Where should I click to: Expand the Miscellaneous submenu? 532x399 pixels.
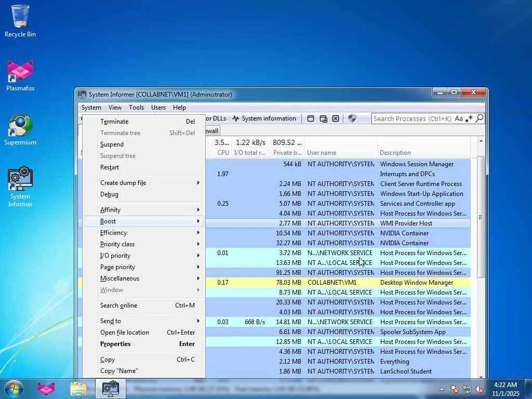(144, 278)
